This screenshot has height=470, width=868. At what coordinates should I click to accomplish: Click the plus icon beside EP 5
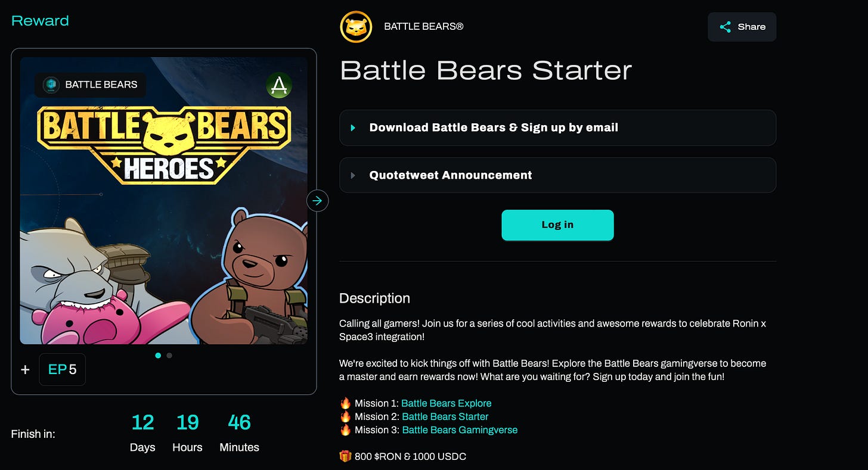[x=25, y=370]
